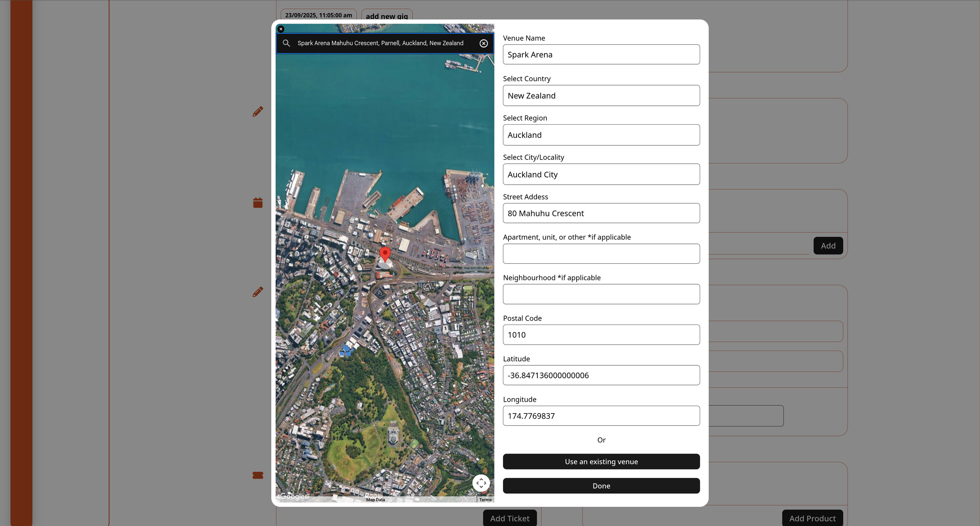The height and width of the screenshot is (526, 980).
Task: Open the Terms link on the map
Action: click(x=485, y=500)
